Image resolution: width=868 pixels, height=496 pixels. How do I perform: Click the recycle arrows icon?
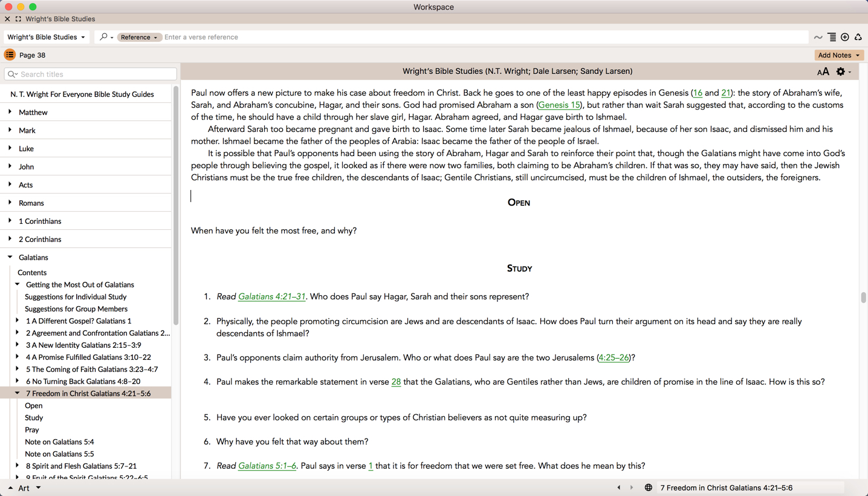(858, 37)
